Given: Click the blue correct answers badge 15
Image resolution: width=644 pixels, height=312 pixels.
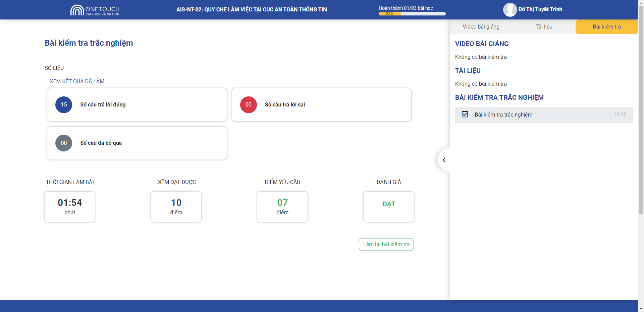Looking at the screenshot, I should tap(64, 105).
